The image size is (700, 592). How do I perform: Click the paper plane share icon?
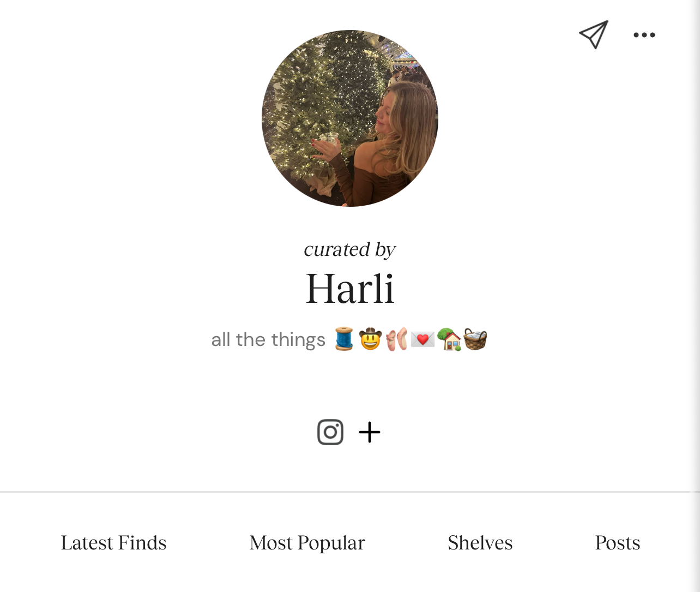coord(594,35)
